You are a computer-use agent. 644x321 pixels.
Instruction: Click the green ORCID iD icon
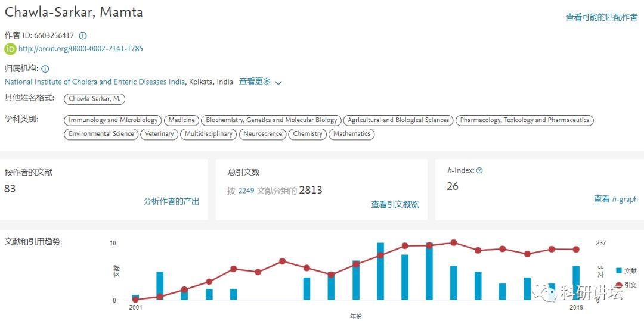click(10, 49)
